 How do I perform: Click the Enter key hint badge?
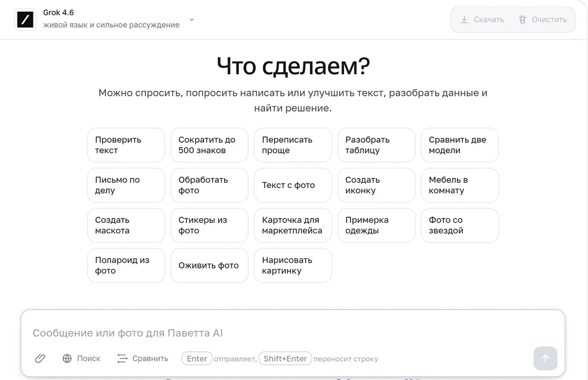[x=197, y=359]
